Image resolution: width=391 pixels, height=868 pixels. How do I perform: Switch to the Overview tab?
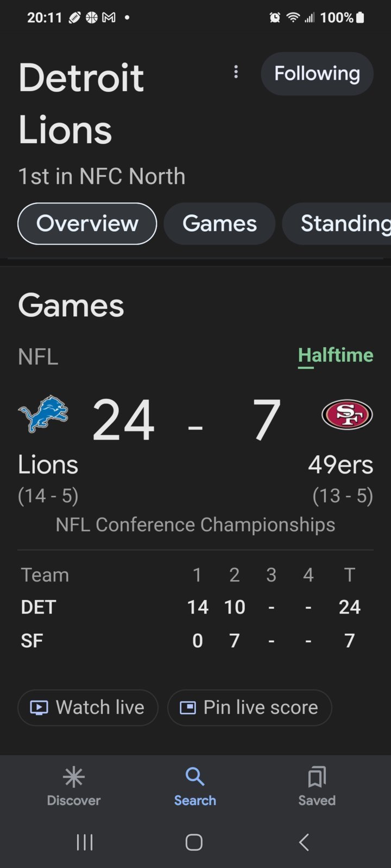point(87,224)
